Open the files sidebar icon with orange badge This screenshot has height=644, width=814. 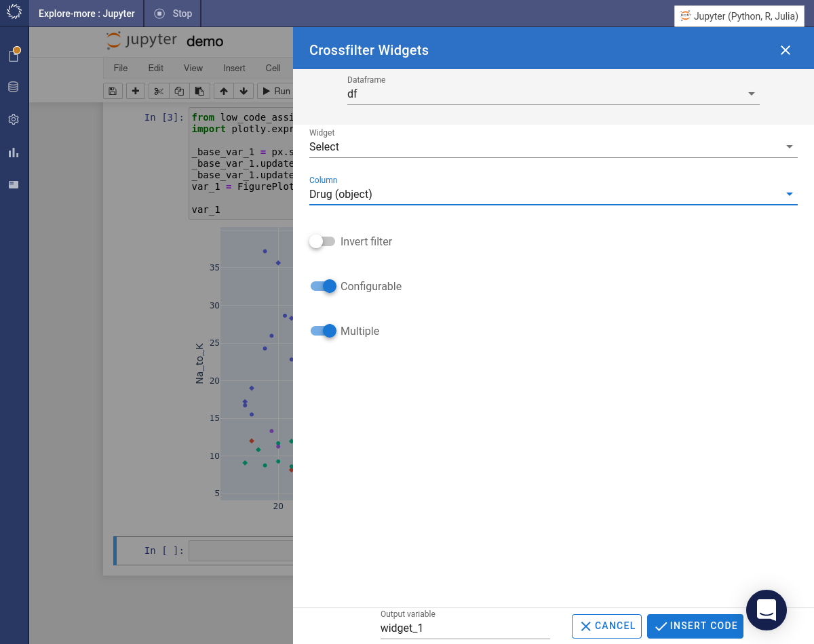14,55
